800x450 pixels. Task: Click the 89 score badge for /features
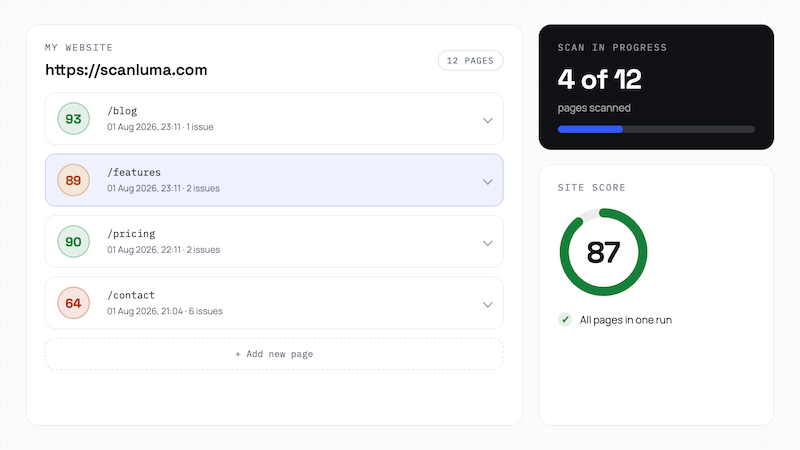coord(73,180)
